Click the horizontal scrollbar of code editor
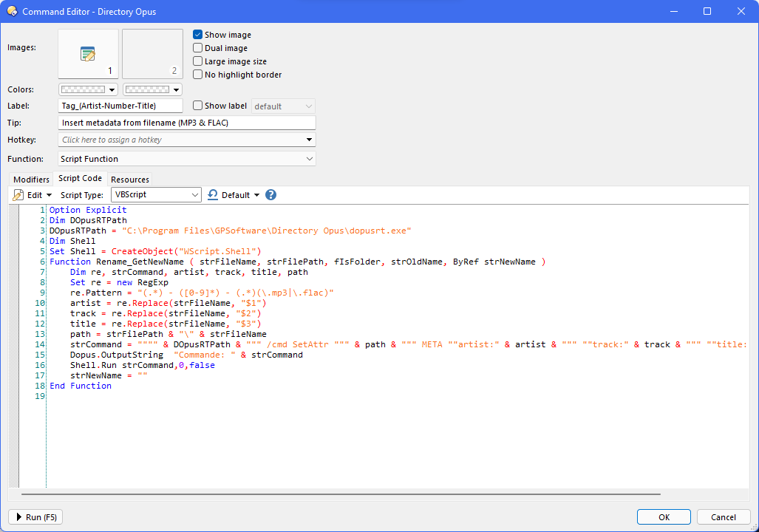Screen dimensions: 759x532 [341, 494]
